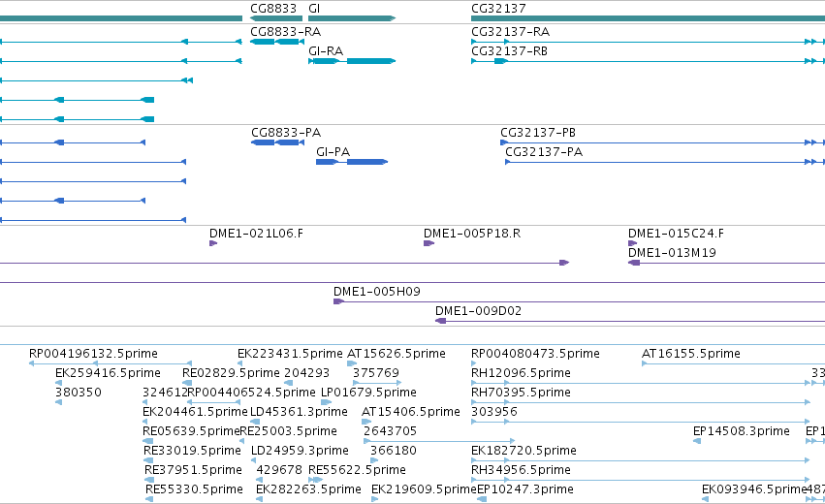Click EST RE02829.5prime
Viewport: 825px width, 504px height.
click(x=231, y=373)
